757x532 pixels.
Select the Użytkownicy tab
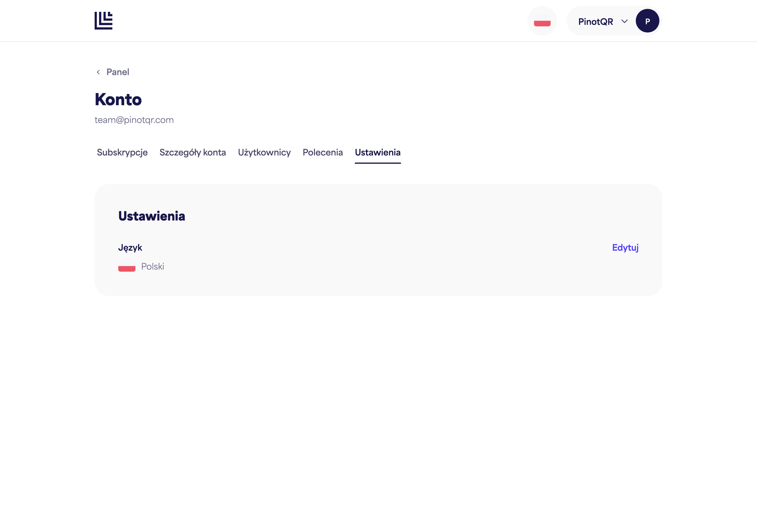click(x=264, y=152)
